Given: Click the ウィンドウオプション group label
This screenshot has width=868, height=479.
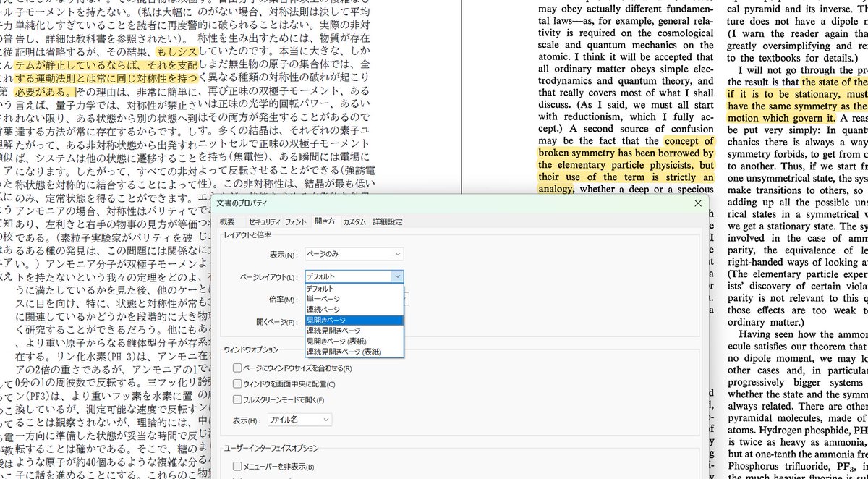Looking at the screenshot, I should 251,350.
